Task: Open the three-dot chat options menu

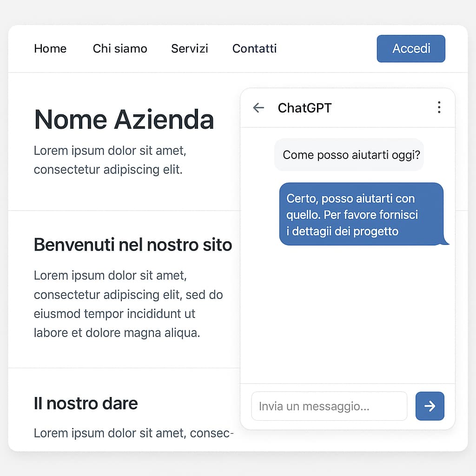Action: pos(439,107)
